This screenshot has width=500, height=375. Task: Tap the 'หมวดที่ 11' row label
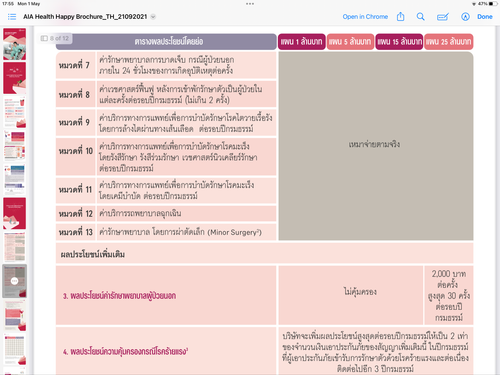click(x=76, y=190)
